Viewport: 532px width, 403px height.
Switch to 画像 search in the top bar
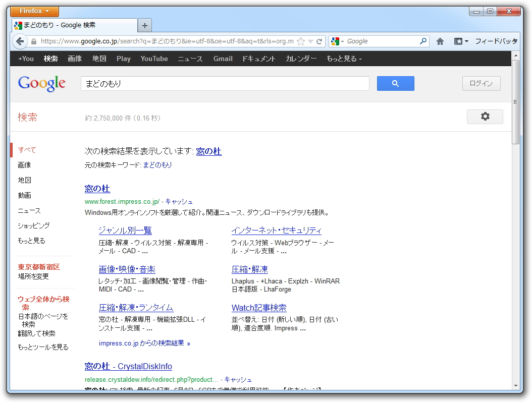coord(75,59)
